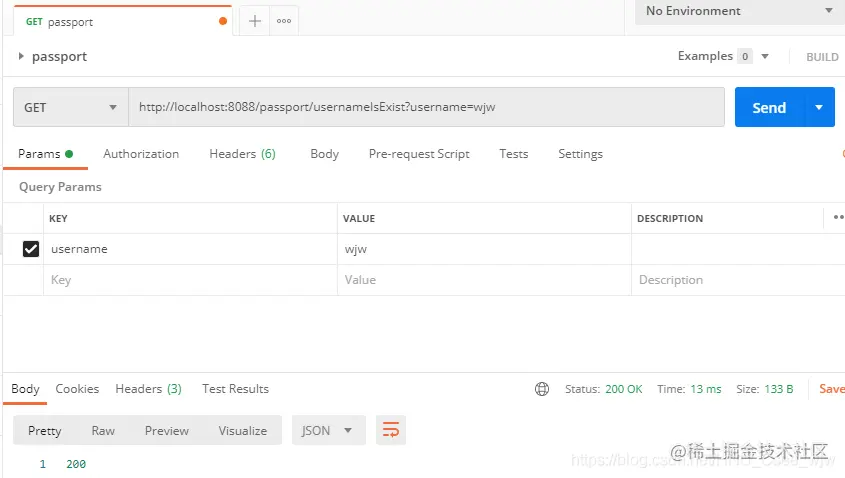Click the VALUE column header
The image size is (845, 478).
tap(359, 218)
